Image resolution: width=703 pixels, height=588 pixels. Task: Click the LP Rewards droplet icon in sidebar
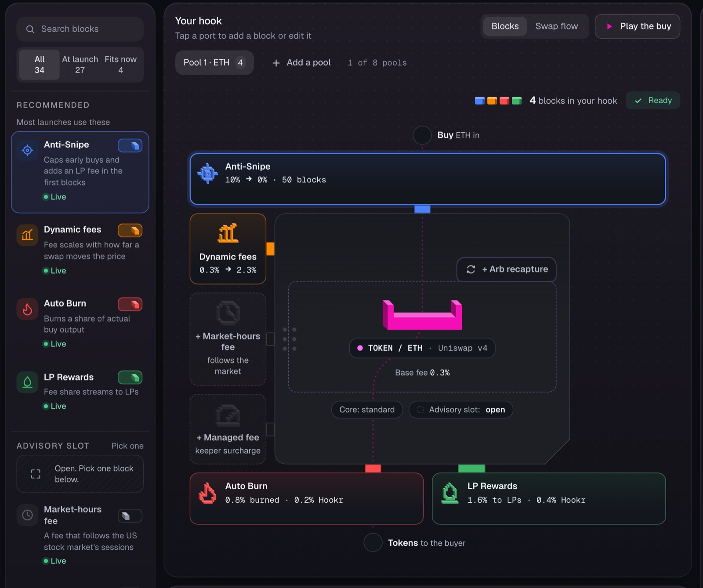click(x=27, y=382)
